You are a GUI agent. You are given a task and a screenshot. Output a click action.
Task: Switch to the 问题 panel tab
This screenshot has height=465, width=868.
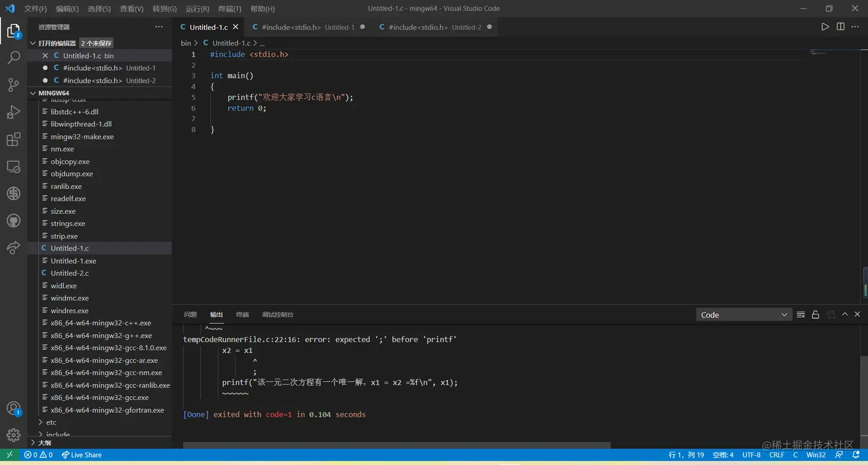coord(191,315)
